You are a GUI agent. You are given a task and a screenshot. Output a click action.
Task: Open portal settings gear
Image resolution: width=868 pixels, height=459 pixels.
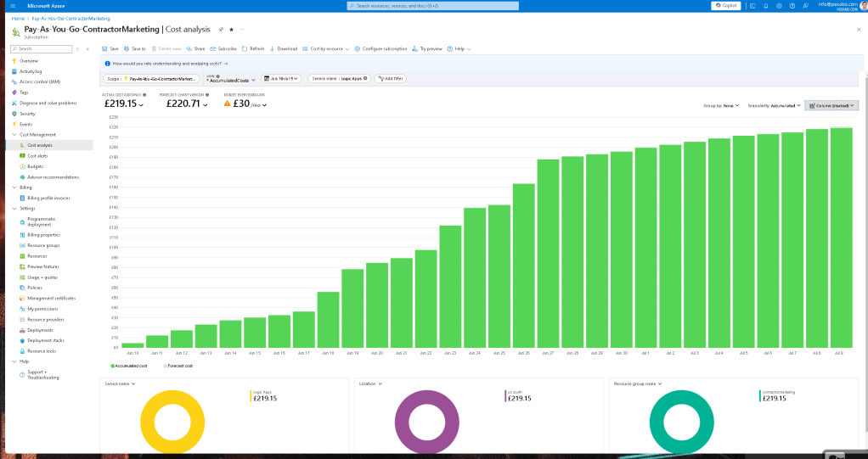(x=779, y=6)
